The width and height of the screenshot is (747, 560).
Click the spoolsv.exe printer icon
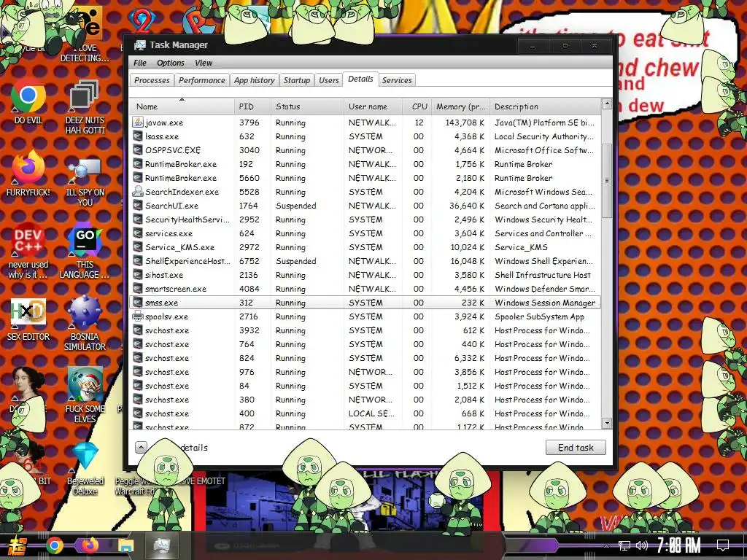click(138, 316)
